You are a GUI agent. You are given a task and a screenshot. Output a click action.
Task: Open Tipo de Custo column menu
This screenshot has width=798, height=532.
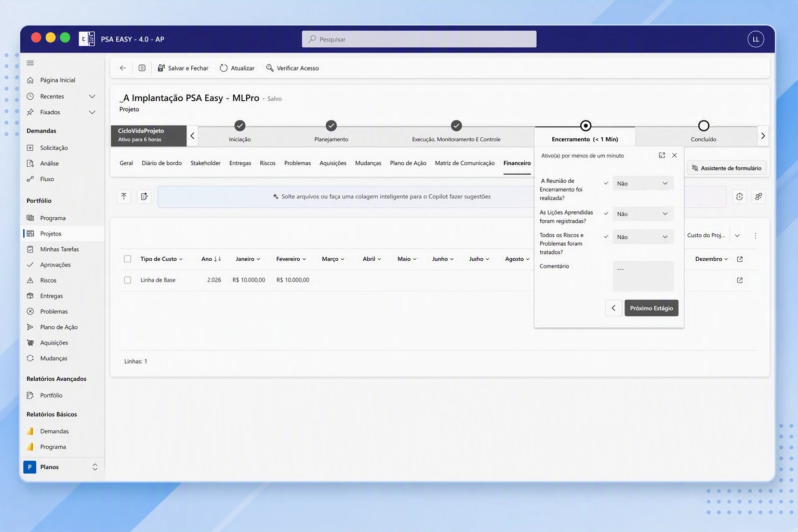(162, 259)
